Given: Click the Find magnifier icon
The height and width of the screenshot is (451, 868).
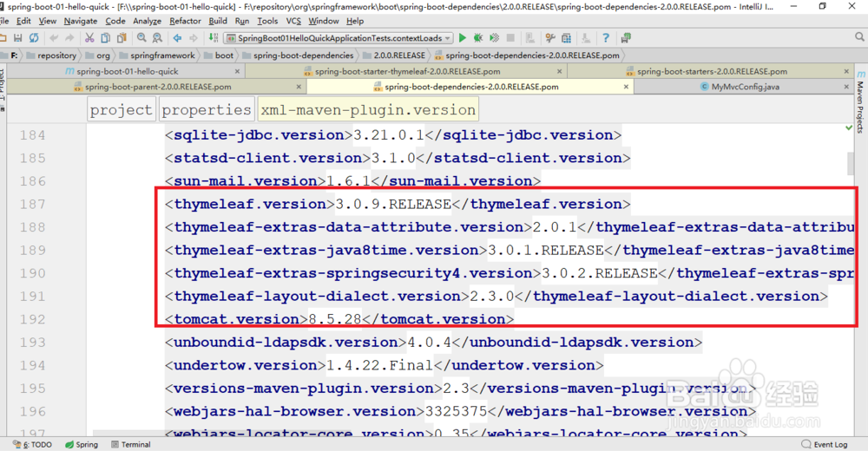Looking at the screenshot, I should [x=141, y=38].
